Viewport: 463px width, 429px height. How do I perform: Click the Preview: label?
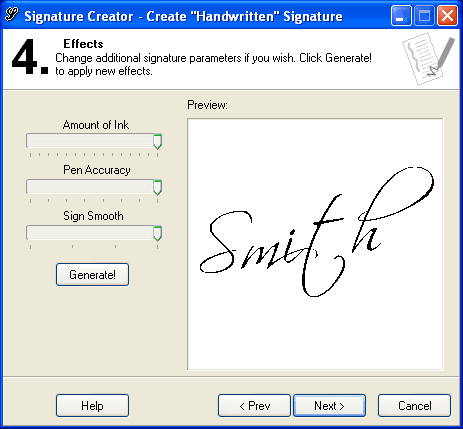(x=207, y=105)
